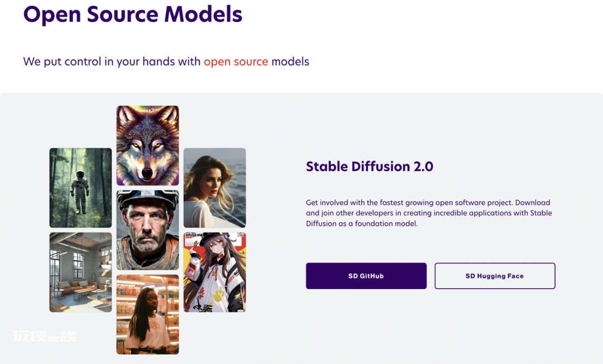Click the word "Models" in the heading
The height and width of the screenshot is (364, 603).
click(203, 14)
